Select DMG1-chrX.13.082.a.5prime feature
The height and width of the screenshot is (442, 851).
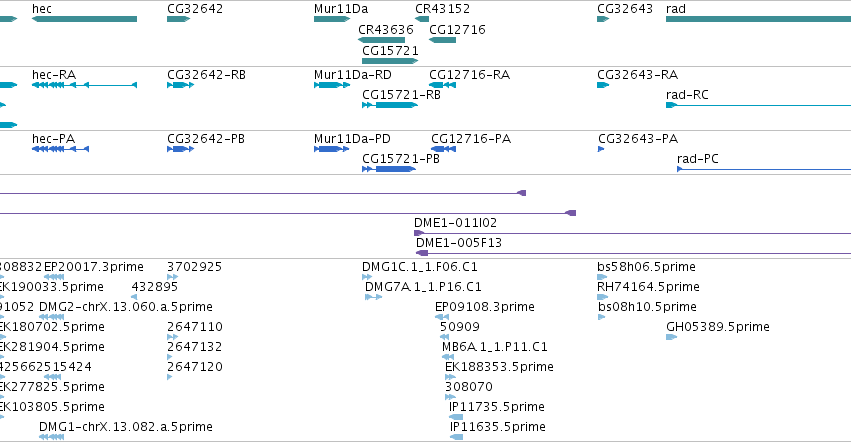[52, 437]
